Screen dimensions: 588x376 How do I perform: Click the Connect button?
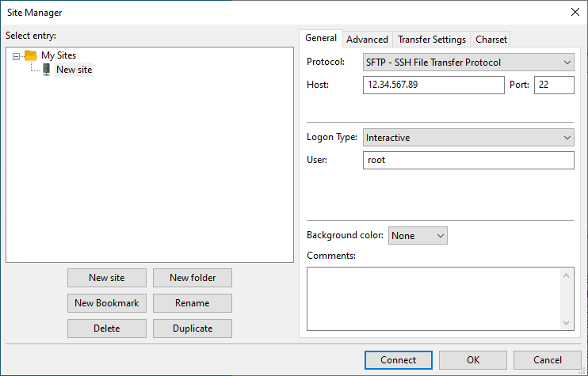399,360
